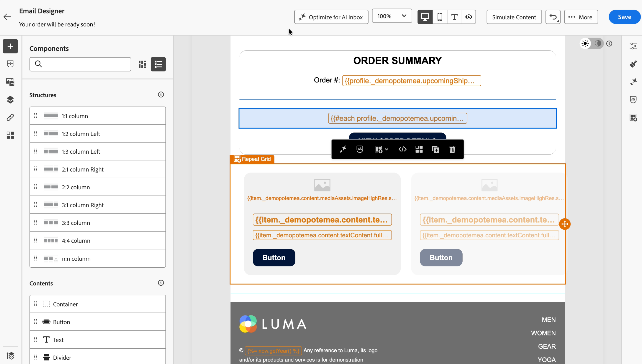Viewport: 642px width, 364px height.
Task: Expand the grid dropdown arrow in floating toolbar
Action: 387,150
